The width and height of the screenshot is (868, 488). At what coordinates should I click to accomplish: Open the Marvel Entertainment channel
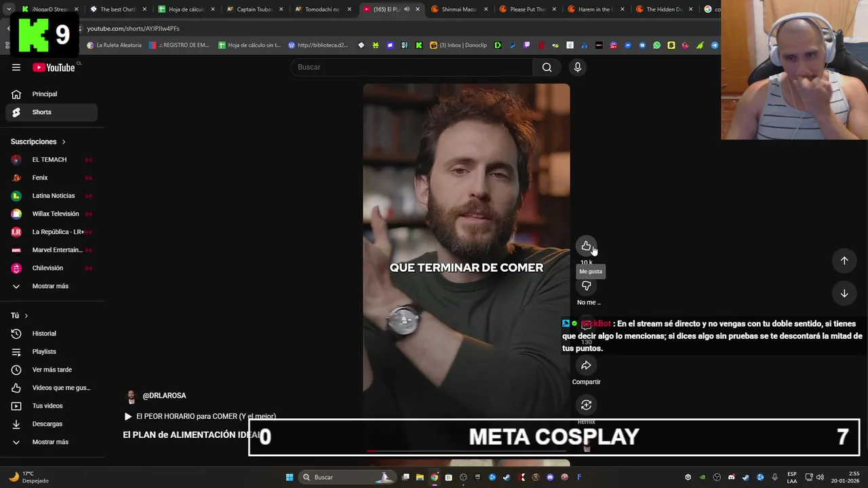click(52, 250)
